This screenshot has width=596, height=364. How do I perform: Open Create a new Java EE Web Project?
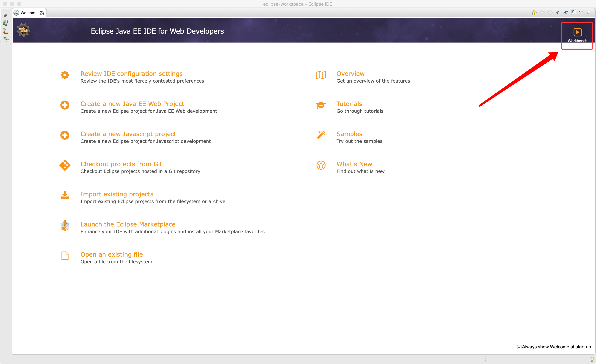(x=132, y=104)
